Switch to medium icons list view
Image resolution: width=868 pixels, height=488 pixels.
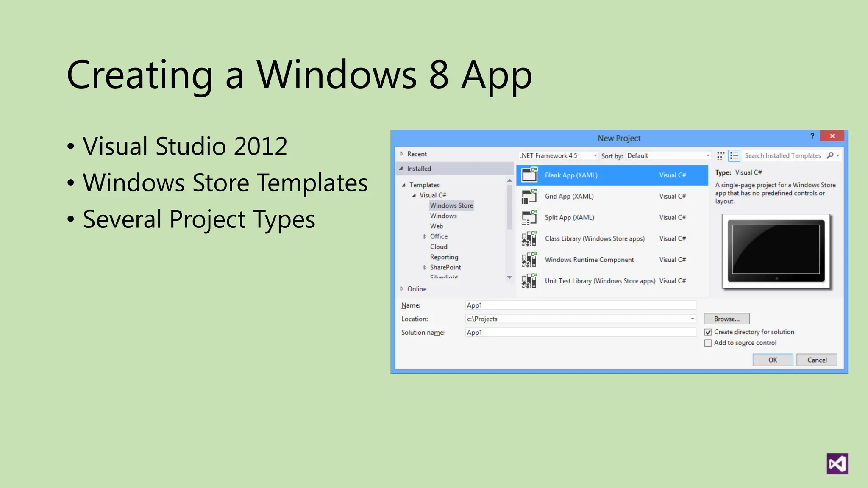[734, 155]
